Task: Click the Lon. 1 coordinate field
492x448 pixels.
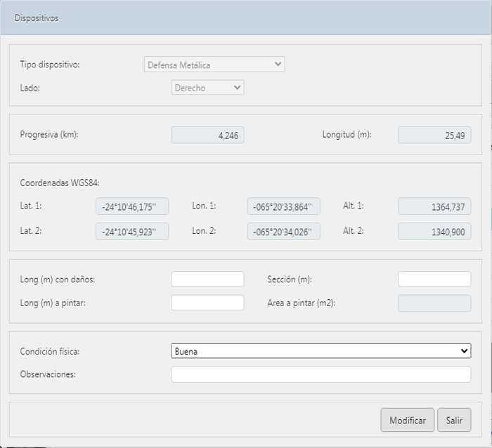Action: click(x=283, y=206)
